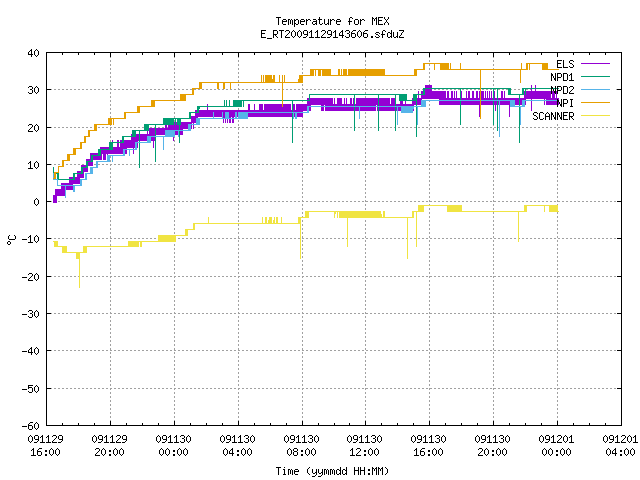Click the chart title 'Temperature for MEX'
The image size is (640, 480).
click(332, 21)
